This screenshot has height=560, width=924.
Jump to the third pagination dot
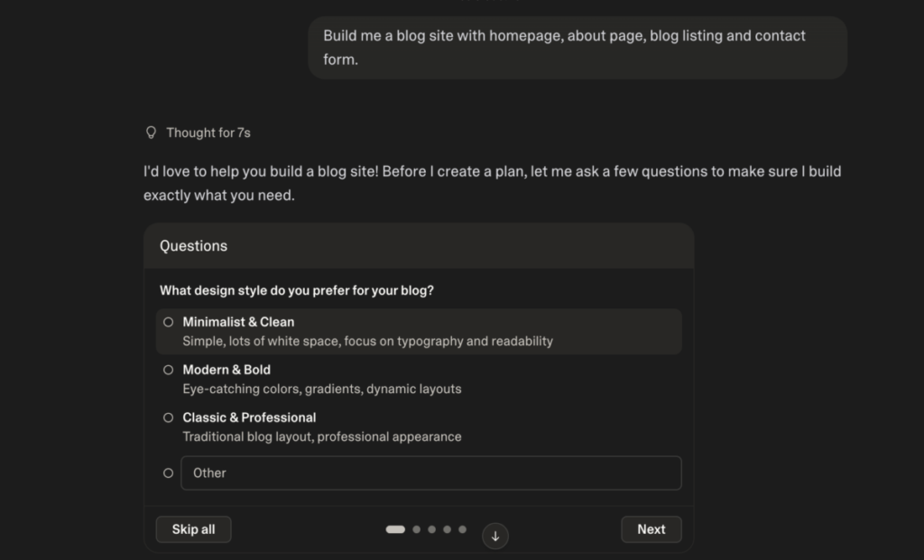[x=431, y=529]
